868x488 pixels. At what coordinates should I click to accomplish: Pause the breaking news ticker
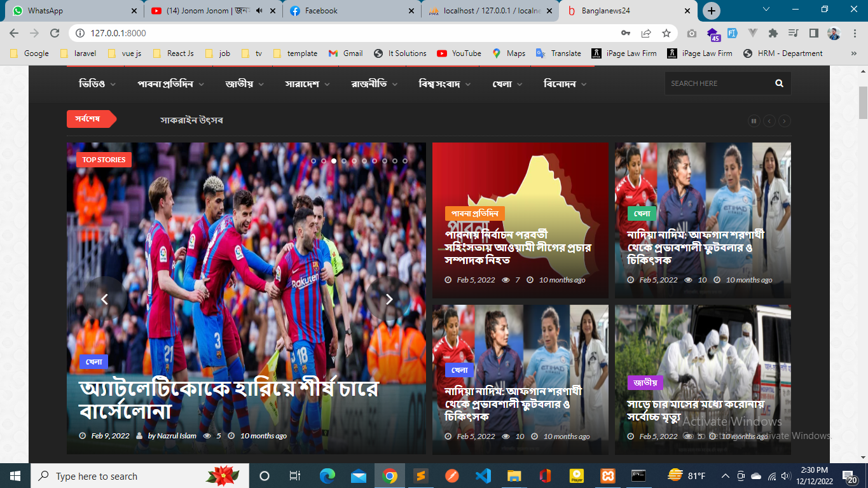754,121
